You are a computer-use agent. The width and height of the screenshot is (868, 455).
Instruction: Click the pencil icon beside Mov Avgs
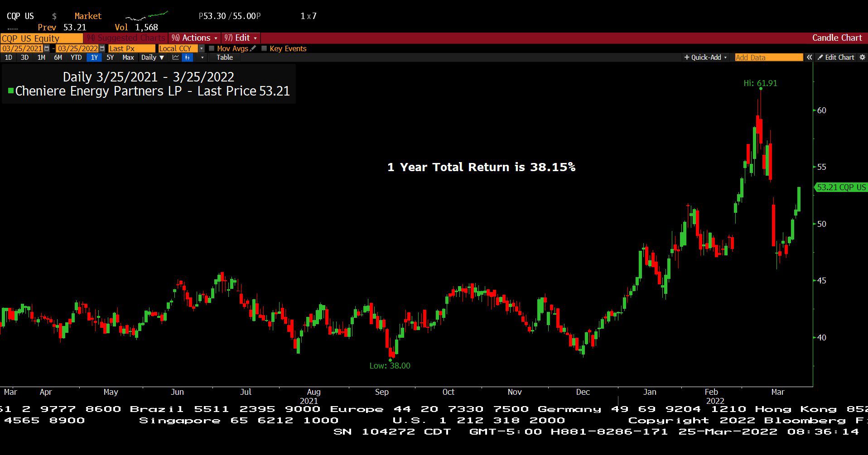(x=253, y=48)
